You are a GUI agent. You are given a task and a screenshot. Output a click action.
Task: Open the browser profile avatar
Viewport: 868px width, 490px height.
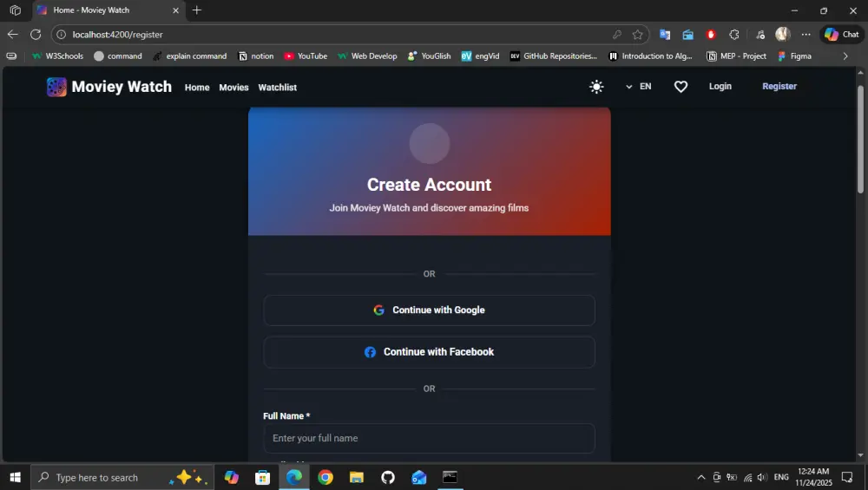click(x=782, y=35)
